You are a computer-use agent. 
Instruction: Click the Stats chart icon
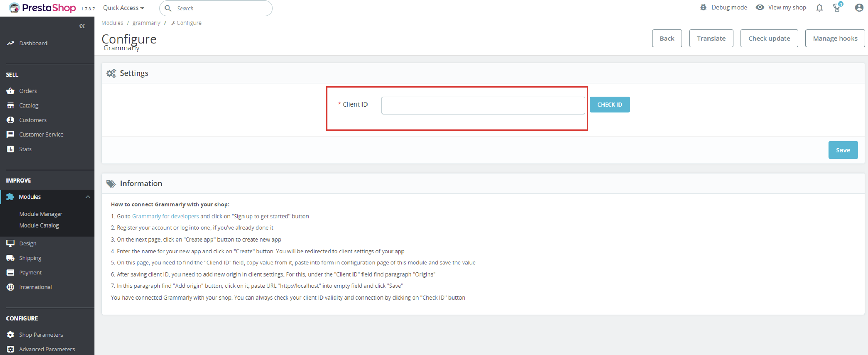10,149
